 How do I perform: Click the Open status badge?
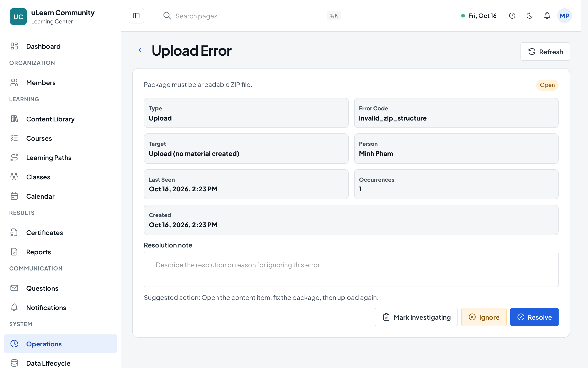547,85
